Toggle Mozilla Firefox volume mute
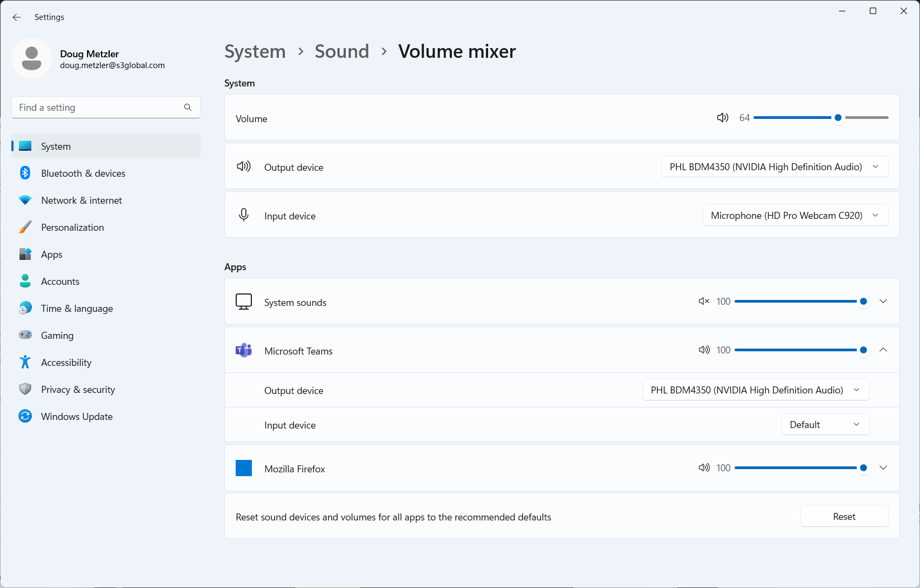The height and width of the screenshot is (588, 920). click(704, 467)
